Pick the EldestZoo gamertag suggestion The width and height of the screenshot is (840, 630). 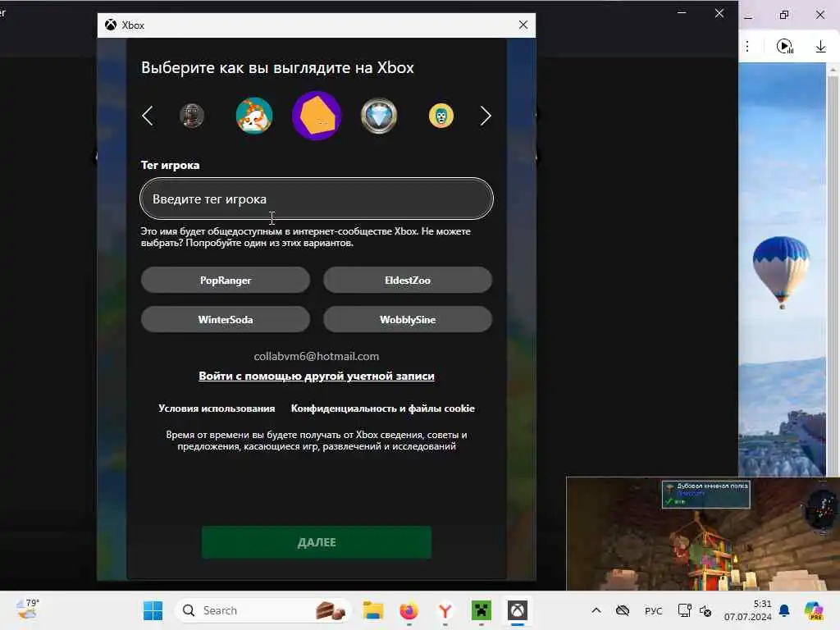click(x=408, y=281)
